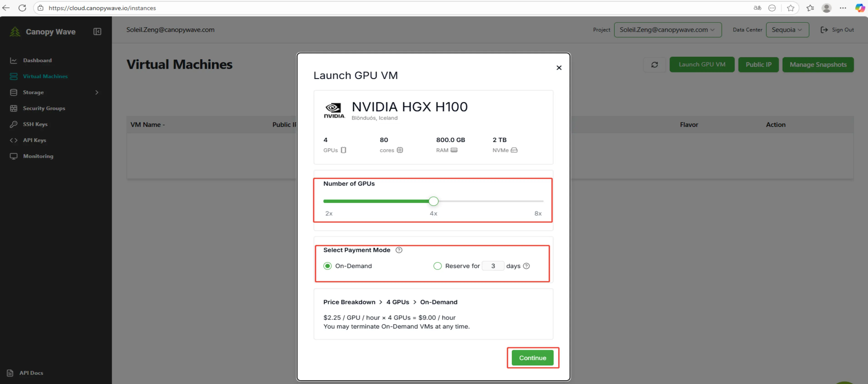
Task: Reload the page with the browser refresh icon
Action: click(22, 8)
